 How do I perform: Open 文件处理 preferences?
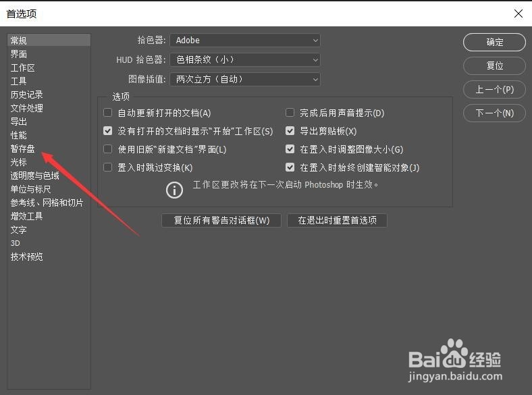tap(27, 108)
